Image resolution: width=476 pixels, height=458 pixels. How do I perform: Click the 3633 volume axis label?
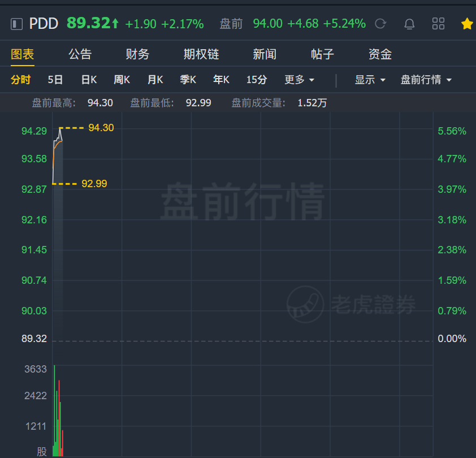click(x=36, y=369)
